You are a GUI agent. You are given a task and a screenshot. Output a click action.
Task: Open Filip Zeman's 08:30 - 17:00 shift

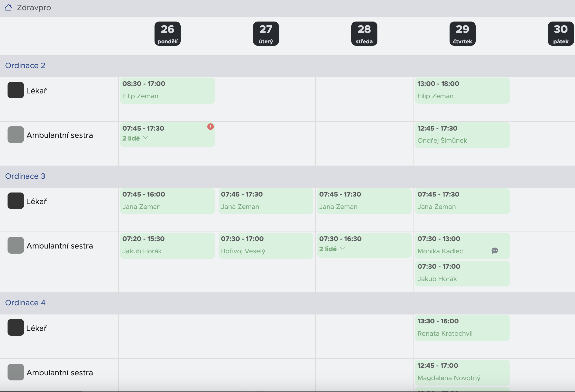(167, 90)
